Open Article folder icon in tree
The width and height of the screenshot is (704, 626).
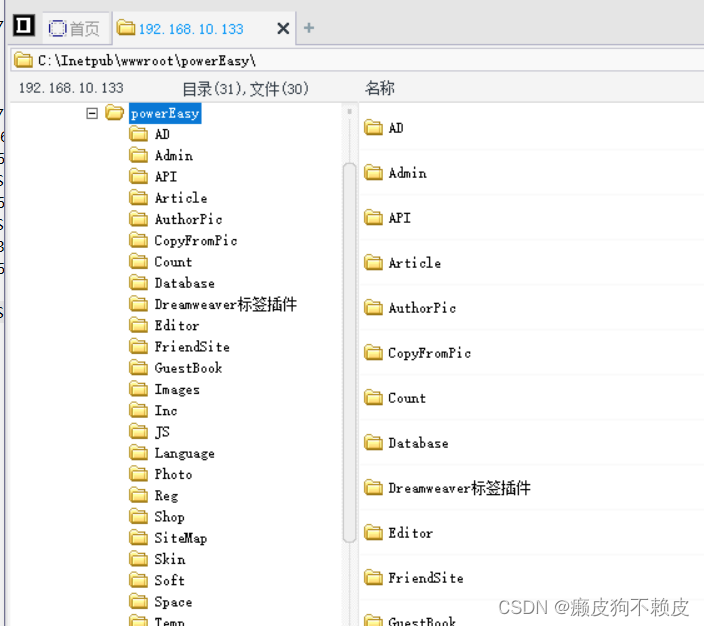click(138, 198)
